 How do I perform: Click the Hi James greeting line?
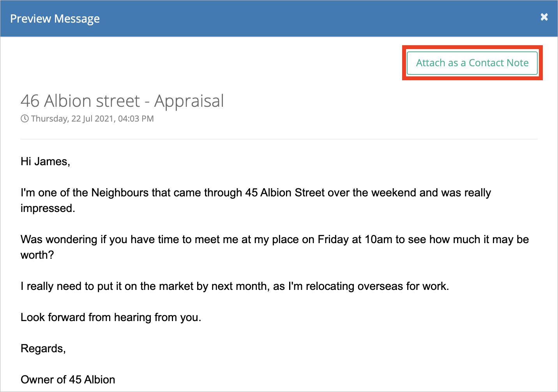(x=45, y=161)
